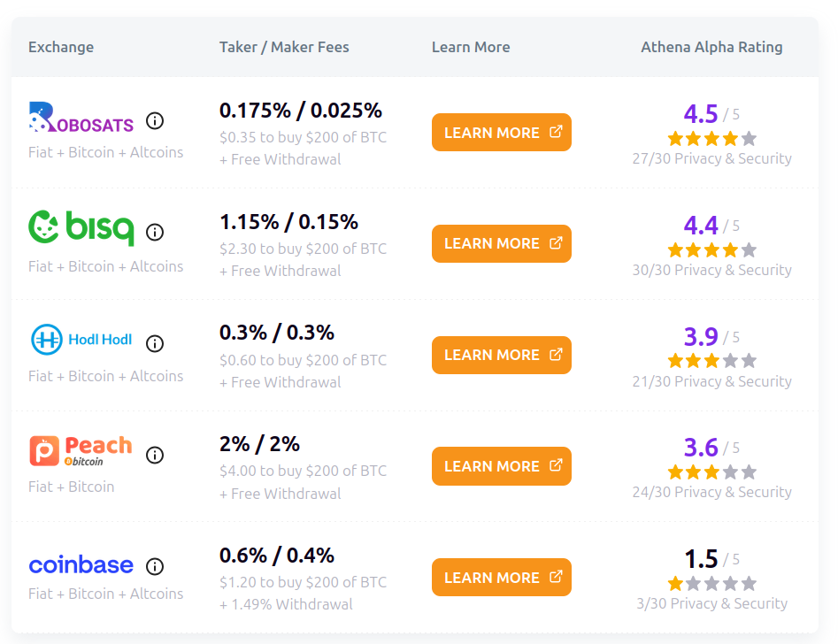Click the Taker / Maker Fees header
Screen dimensions: 838x644
(x=284, y=47)
